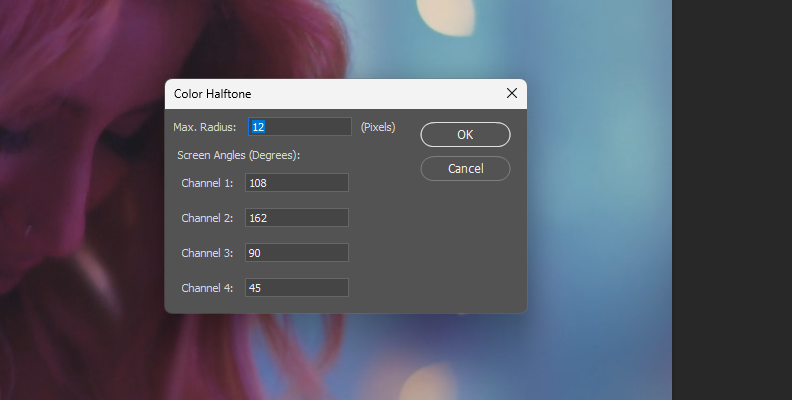Select the Channel 1 angle field
792x400 pixels.
297,183
